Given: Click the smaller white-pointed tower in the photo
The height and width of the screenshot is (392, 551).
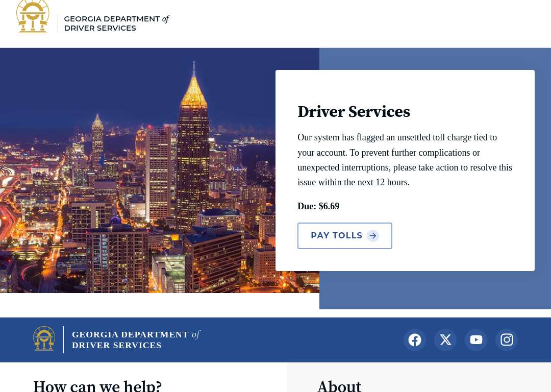Looking at the screenshot, I should click(x=97, y=141).
